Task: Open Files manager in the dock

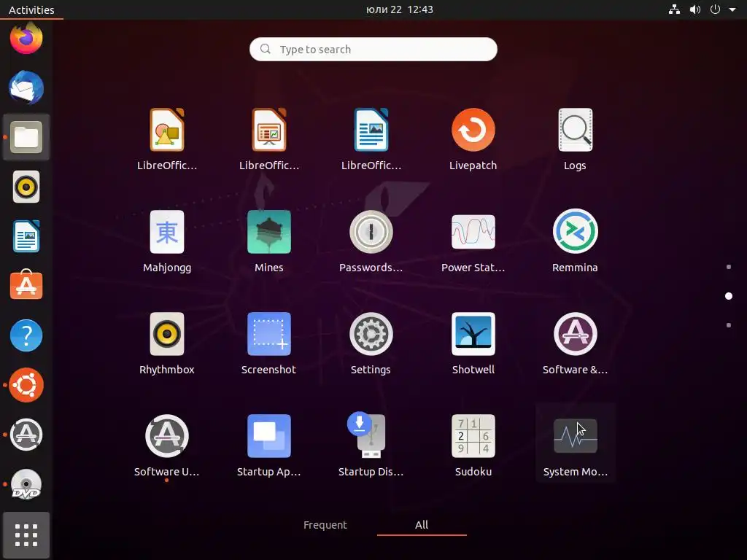Action: 26,137
